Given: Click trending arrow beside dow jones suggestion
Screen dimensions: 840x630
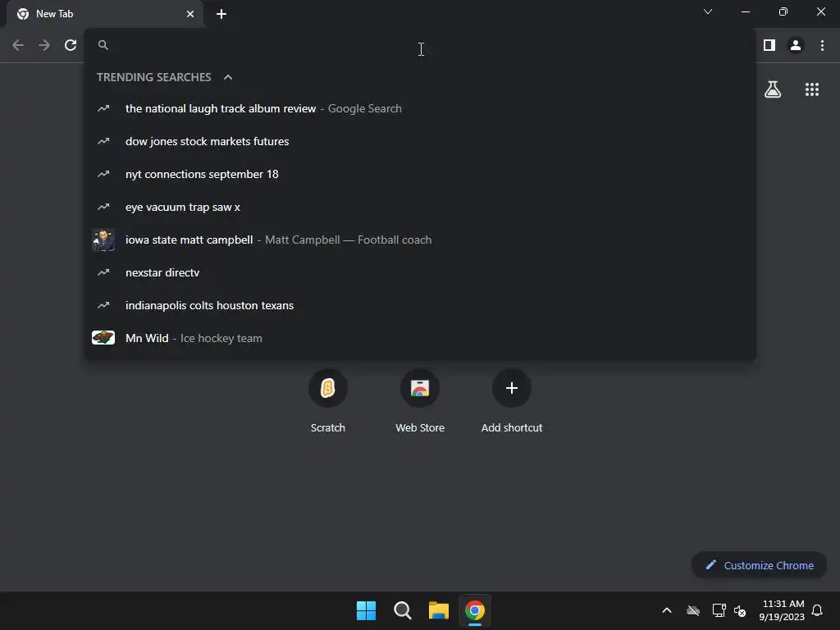Looking at the screenshot, I should [x=103, y=141].
